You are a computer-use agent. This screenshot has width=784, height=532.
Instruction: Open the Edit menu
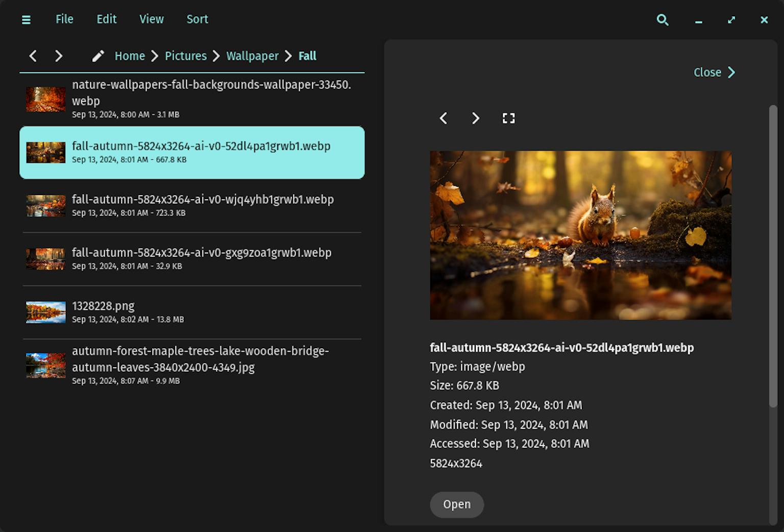tap(107, 19)
